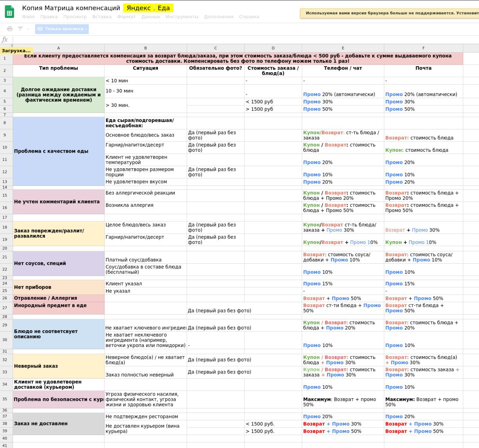The width and height of the screenshot is (479, 448).
Task: Click the 'Заказ не доставлен' cell
Action: click(58, 424)
